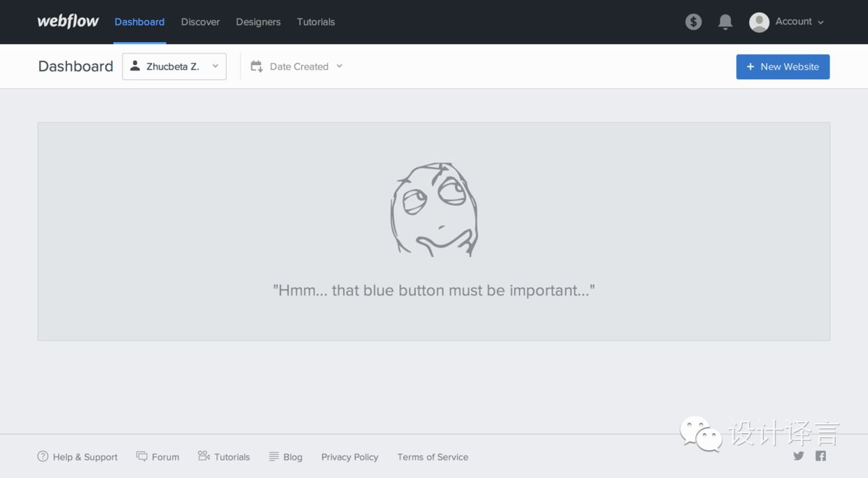The image size is (868, 478).
Task: Select the Dashboard nav tab
Action: click(139, 22)
